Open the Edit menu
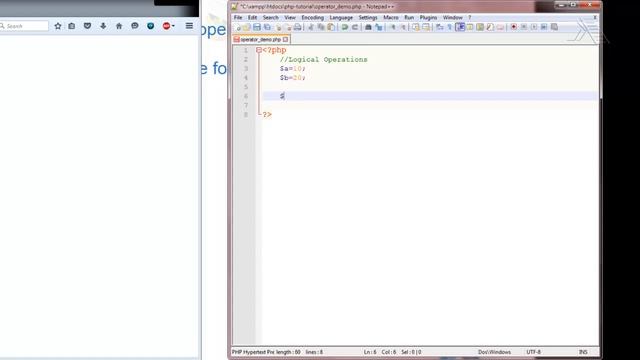 (x=253, y=18)
